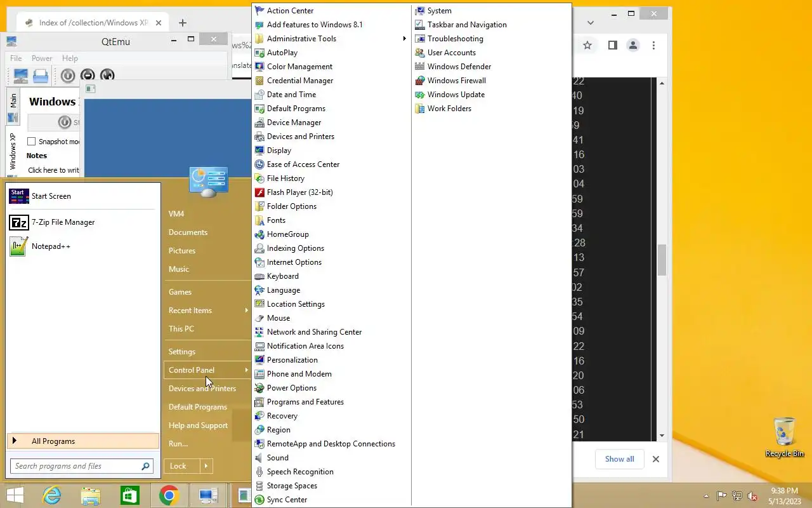Open Storage Spaces entry

click(x=292, y=486)
